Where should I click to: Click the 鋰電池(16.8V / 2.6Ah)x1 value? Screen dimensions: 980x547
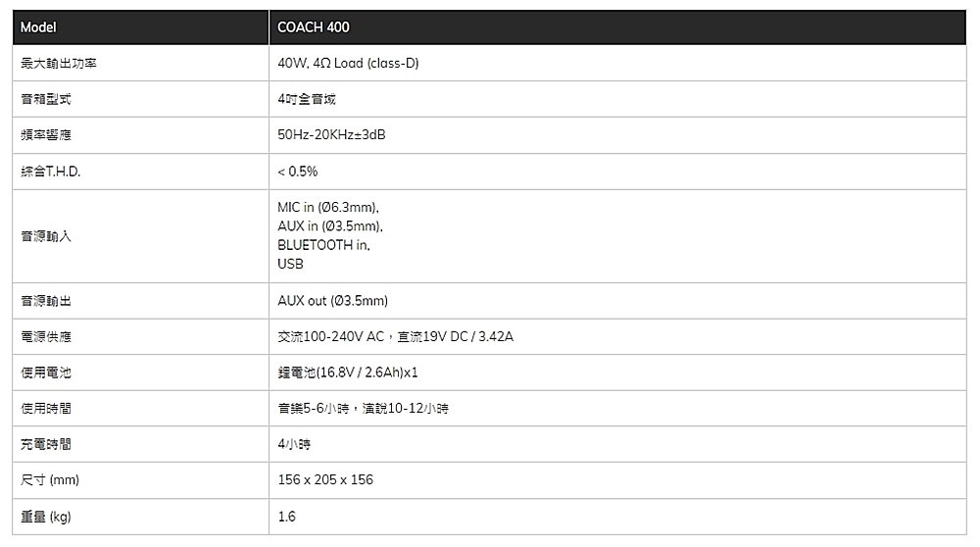click(348, 373)
